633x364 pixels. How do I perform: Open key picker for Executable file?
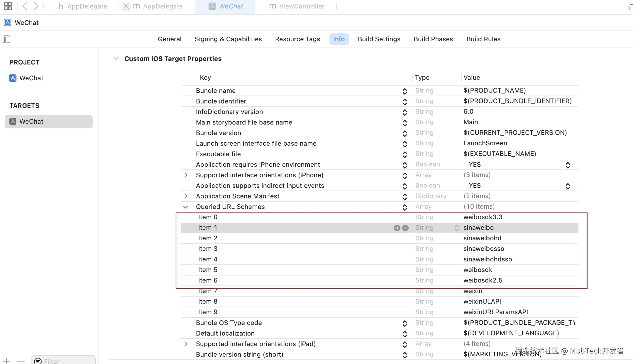coord(405,154)
